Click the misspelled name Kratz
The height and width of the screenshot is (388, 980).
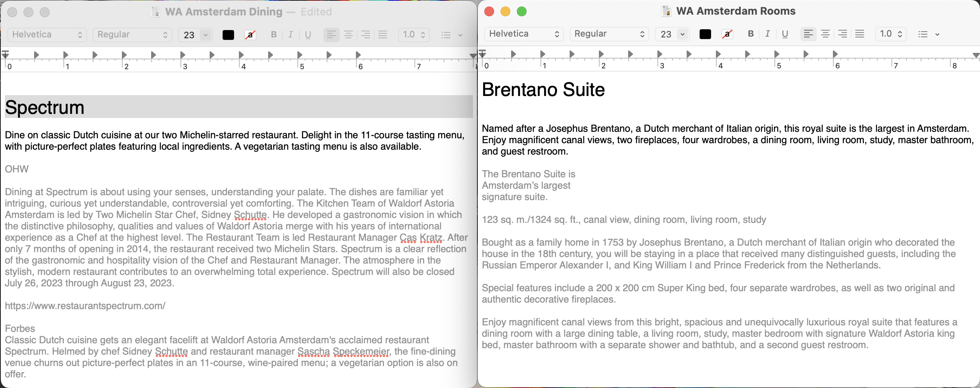[431, 238]
